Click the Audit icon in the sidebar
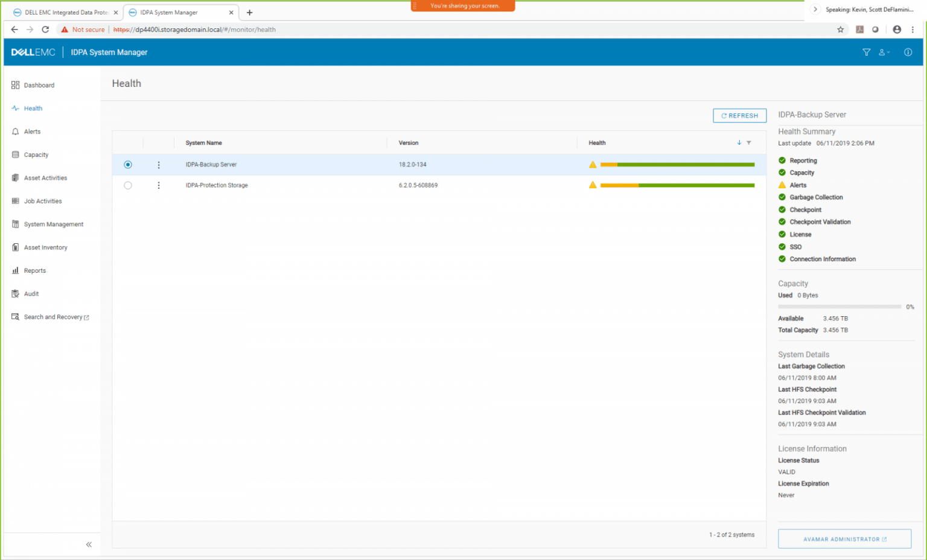This screenshot has width=927, height=560. click(16, 294)
